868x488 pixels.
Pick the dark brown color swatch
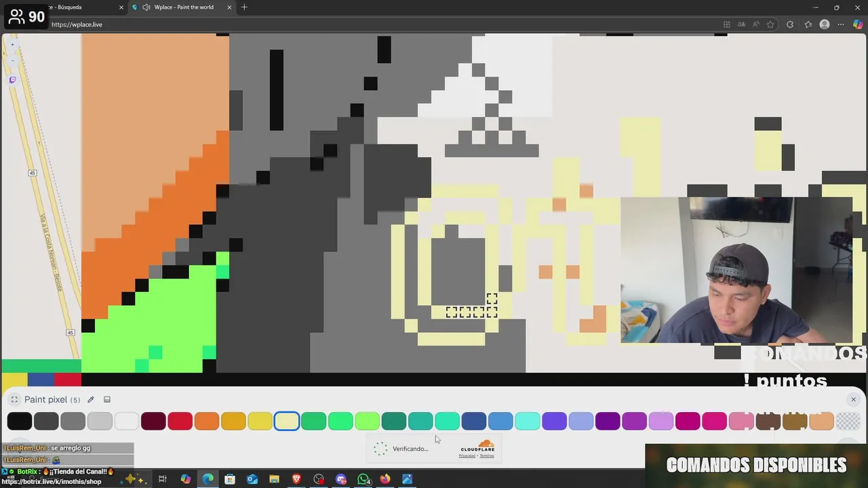[x=768, y=421]
